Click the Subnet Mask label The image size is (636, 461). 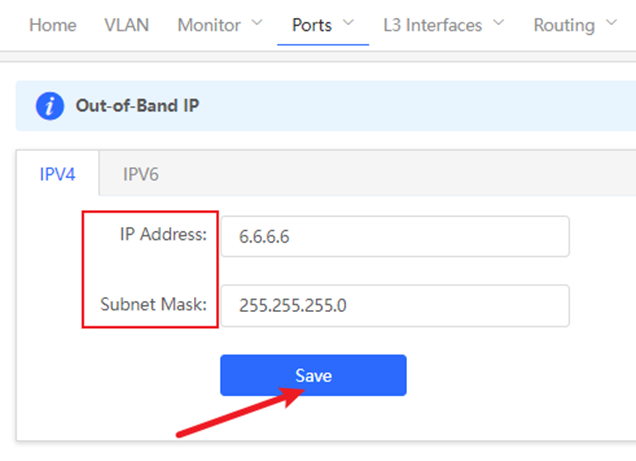click(153, 304)
